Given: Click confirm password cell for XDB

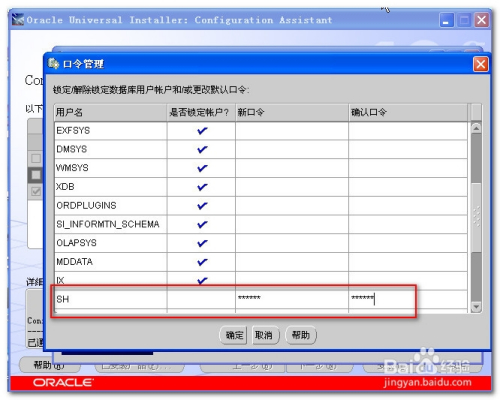Looking at the screenshot, I should click(408, 187).
